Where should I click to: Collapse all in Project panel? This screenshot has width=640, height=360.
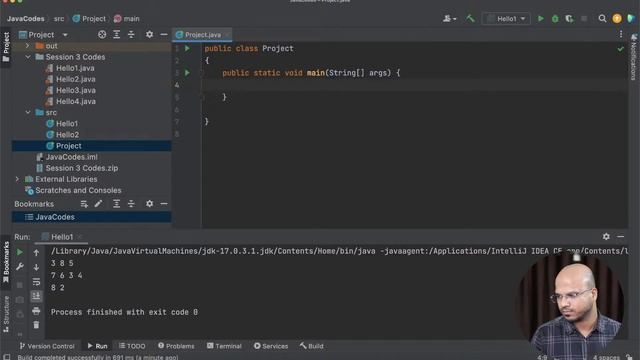[x=131, y=35]
